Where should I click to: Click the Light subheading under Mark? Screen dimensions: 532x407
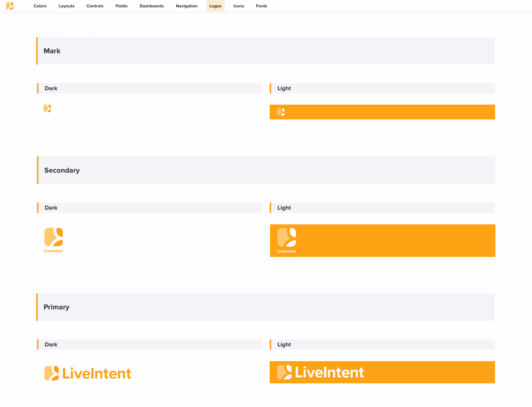click(x=284, y=88)
